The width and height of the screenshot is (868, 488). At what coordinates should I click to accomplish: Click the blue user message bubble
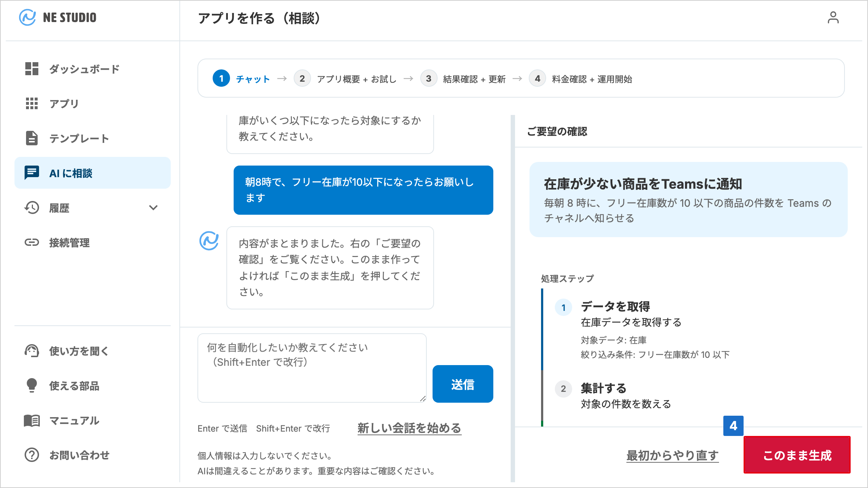click(363, 190)
